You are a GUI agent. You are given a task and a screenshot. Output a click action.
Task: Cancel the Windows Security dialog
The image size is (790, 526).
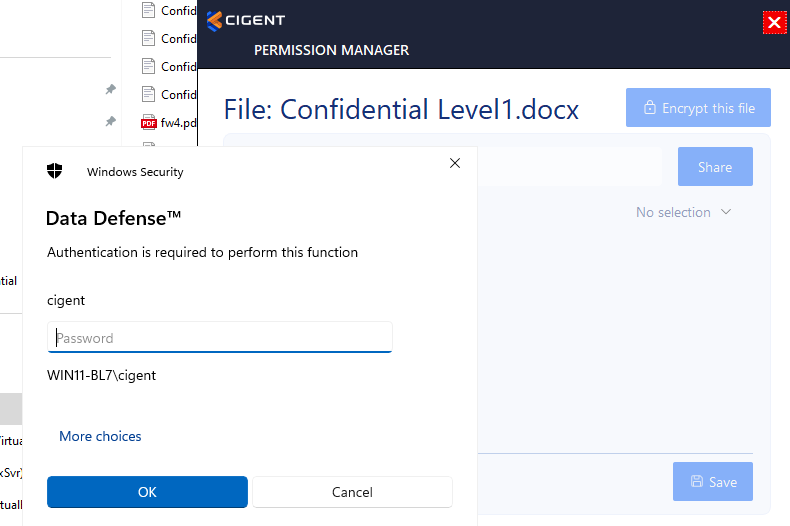point(352,492)
